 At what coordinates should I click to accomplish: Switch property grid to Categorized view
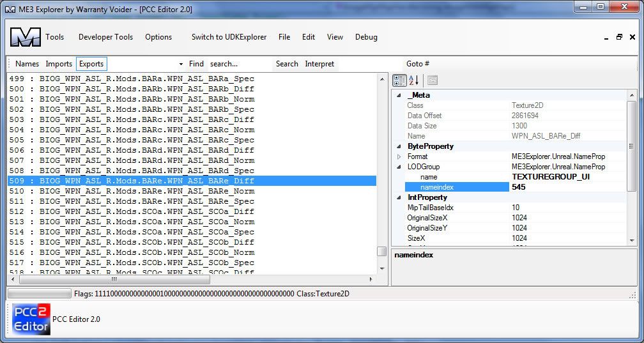tap(399, 80)
